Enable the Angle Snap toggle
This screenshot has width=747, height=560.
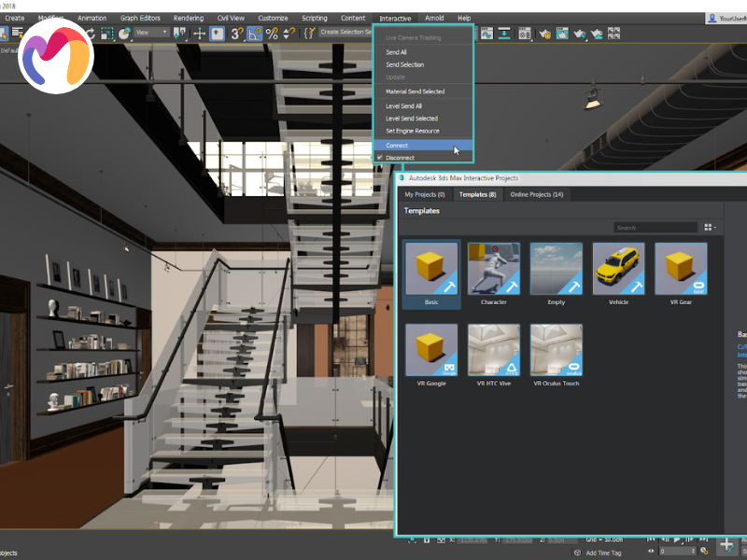(x=254, y=33)
